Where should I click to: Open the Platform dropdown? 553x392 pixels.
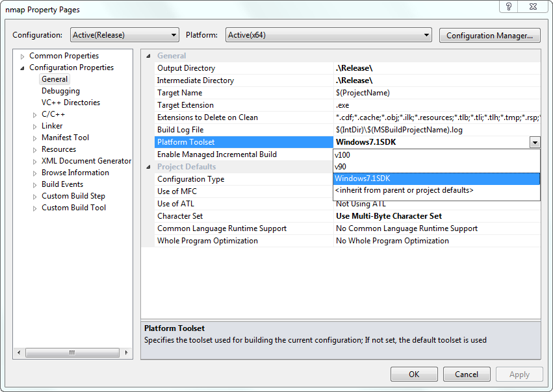click(x=328, y=35)
